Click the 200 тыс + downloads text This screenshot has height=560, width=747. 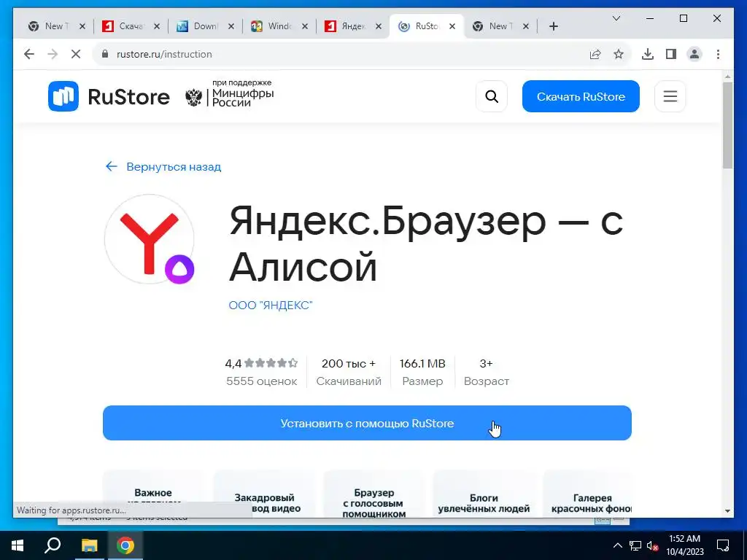pos(349,364)
